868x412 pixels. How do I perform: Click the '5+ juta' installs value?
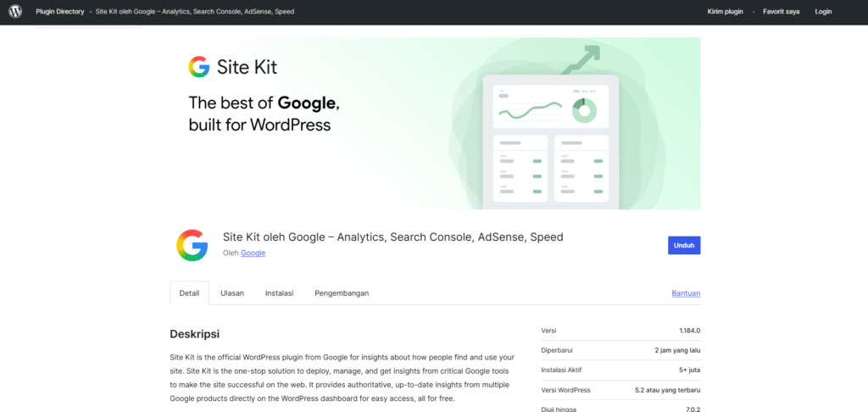[x=690, y=370]
